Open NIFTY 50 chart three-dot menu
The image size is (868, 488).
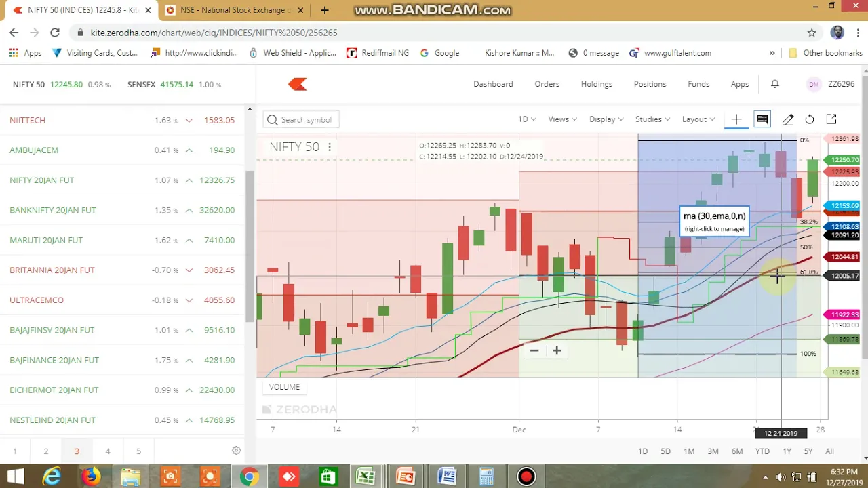coord(330,147)
